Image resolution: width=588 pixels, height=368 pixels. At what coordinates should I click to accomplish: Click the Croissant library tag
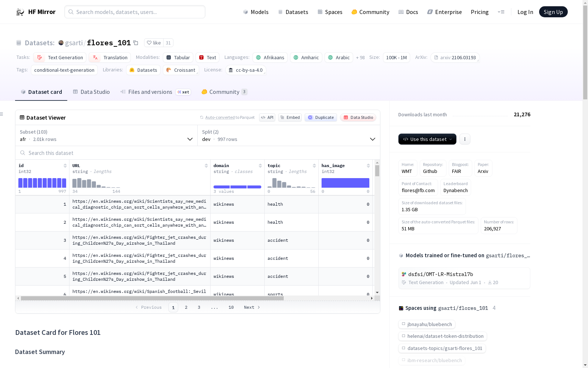pos(181,70)
